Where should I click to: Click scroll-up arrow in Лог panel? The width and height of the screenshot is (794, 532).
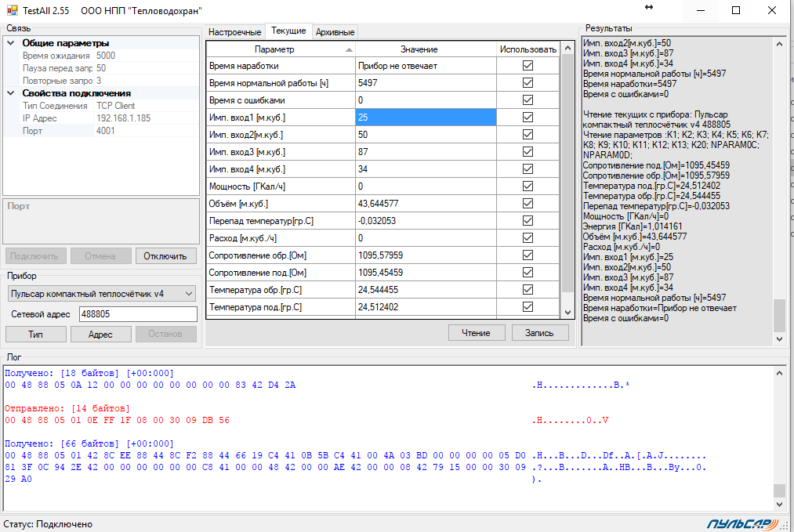point(779,373)
